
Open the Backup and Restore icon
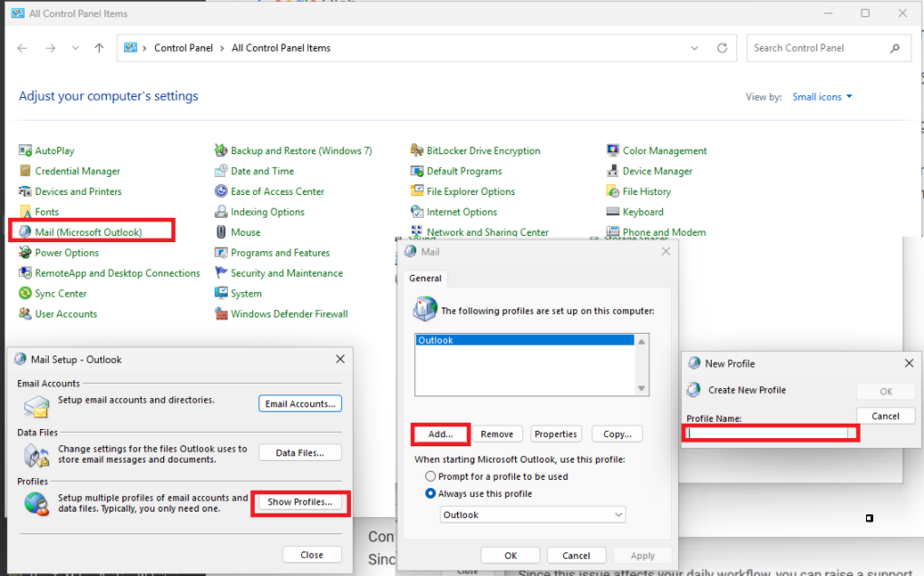click(x=221, y=151)
